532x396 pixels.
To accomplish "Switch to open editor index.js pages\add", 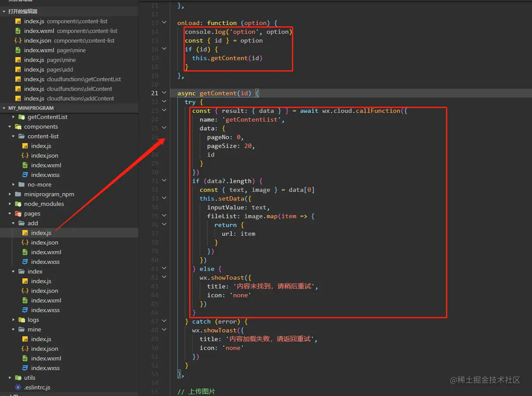I will pyautogui.click(x=69, y=69).
